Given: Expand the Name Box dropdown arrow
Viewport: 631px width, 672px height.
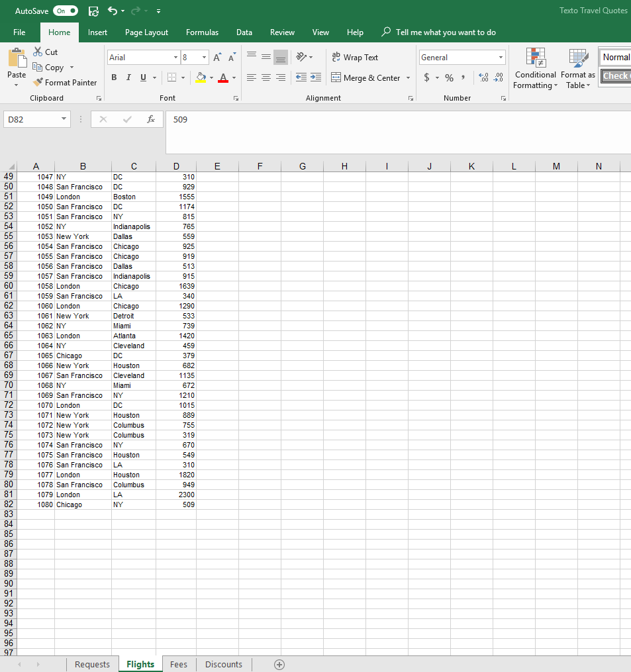Looking at the screenshot, I should tap(64, 119).
